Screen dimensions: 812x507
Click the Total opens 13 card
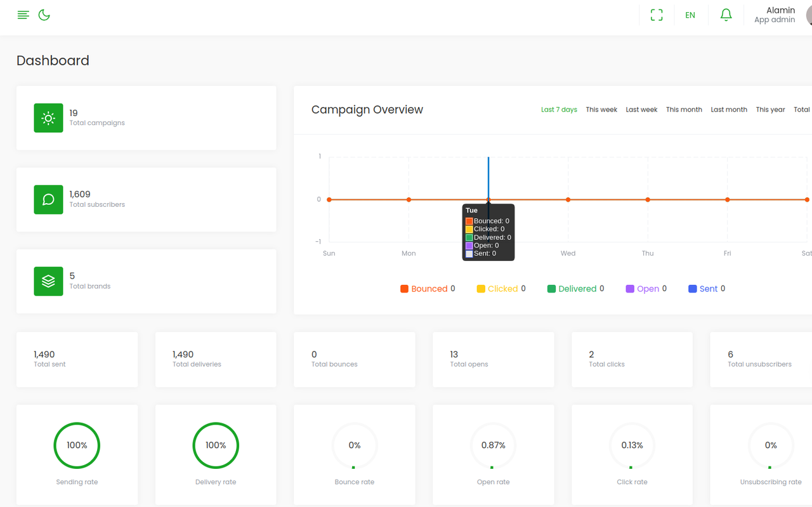point(494,359)
